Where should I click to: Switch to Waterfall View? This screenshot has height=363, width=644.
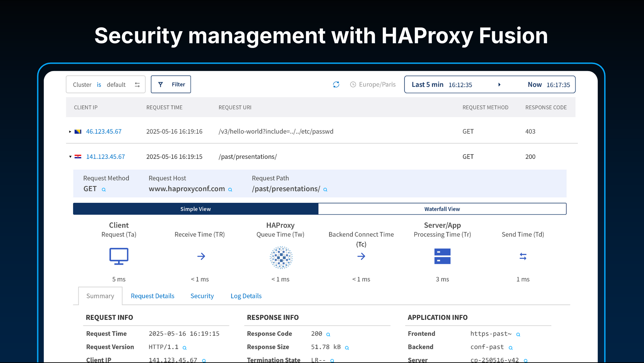(442, 209)
